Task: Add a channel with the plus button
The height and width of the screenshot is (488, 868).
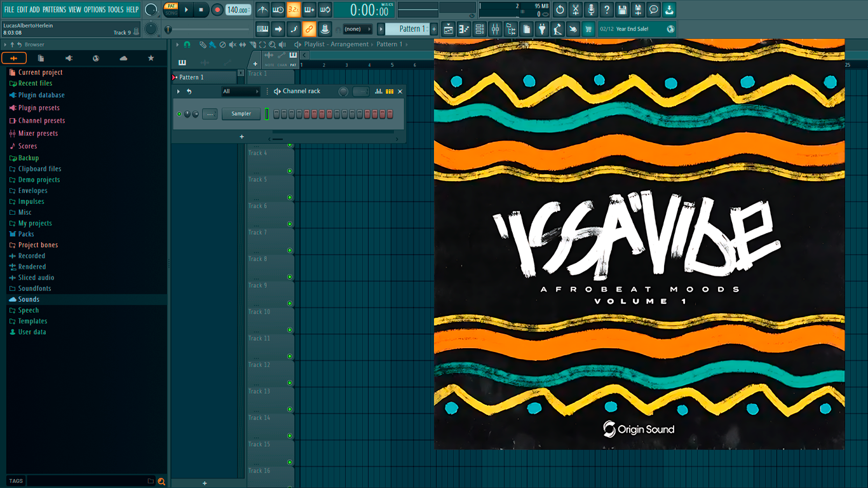Action: point(241,137)
